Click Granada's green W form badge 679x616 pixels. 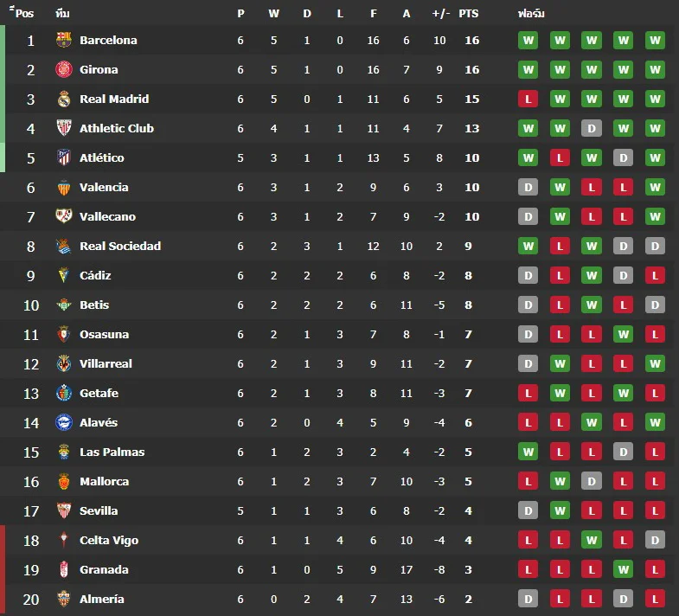point(623,569)
